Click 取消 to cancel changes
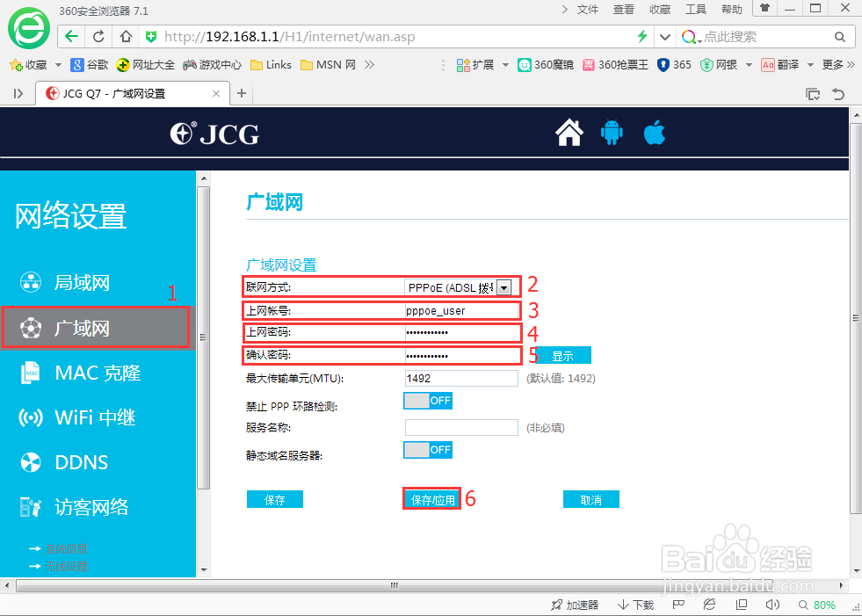Viewport: 862px width, 616px height. tap(590, 498)
